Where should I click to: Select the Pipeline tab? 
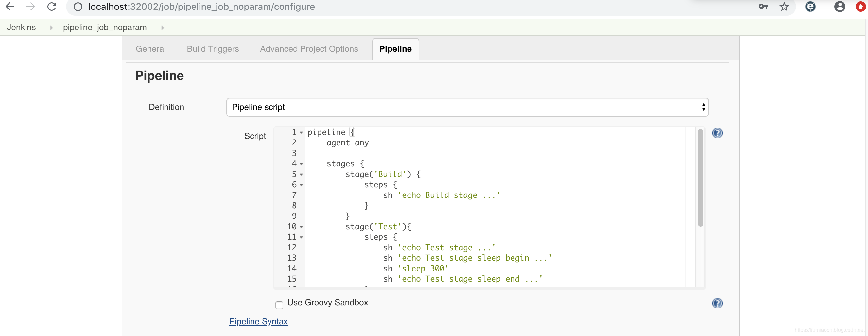pos(395,49)
